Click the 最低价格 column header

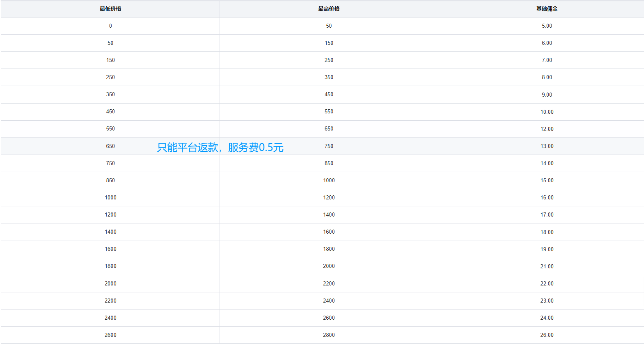point(110,9)
